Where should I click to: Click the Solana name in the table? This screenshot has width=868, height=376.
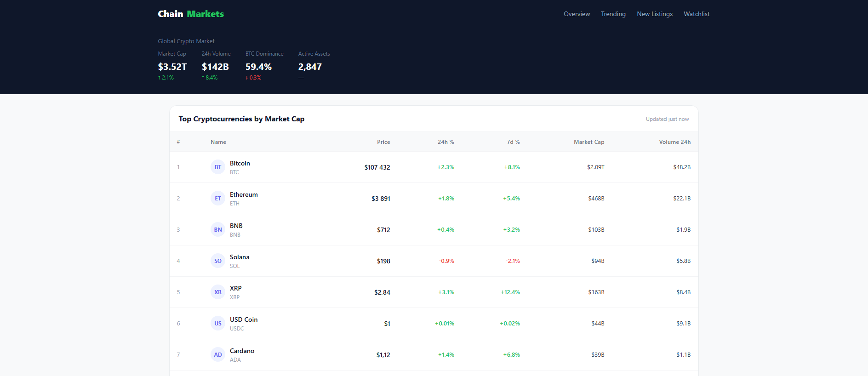[240, 257]
